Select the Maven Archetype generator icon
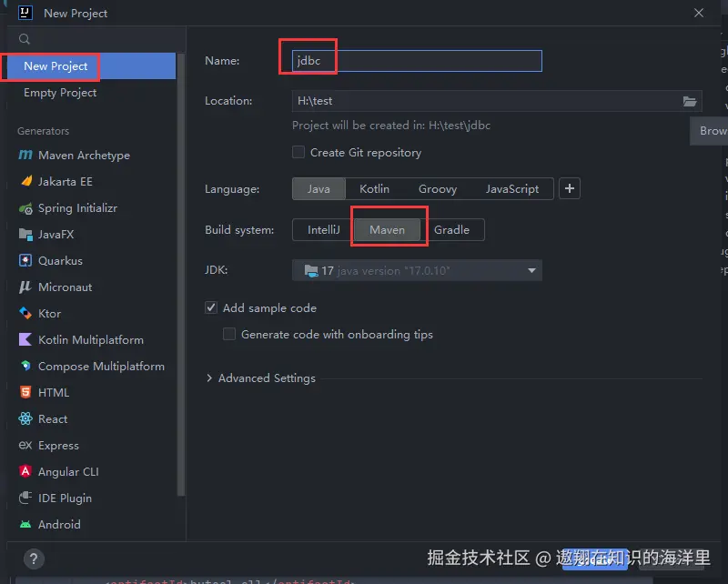728x584 pixels. coord(25,155)
